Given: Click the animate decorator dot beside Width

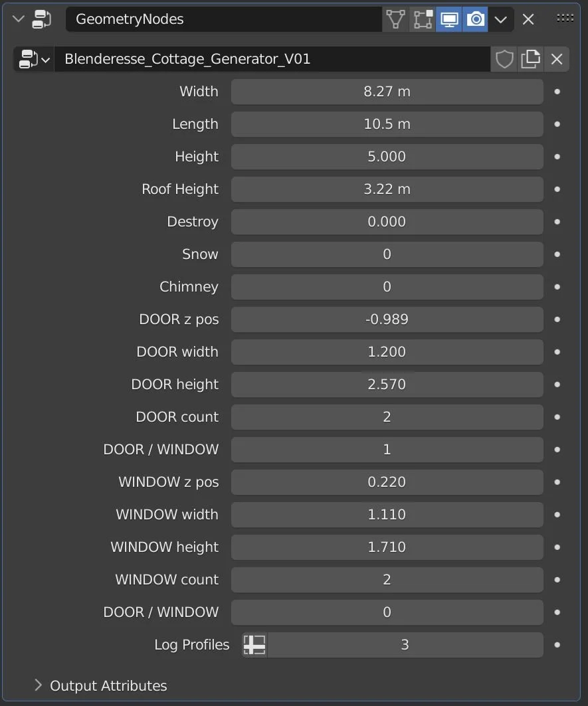Looking at the screenshot, I should [557, 92].
